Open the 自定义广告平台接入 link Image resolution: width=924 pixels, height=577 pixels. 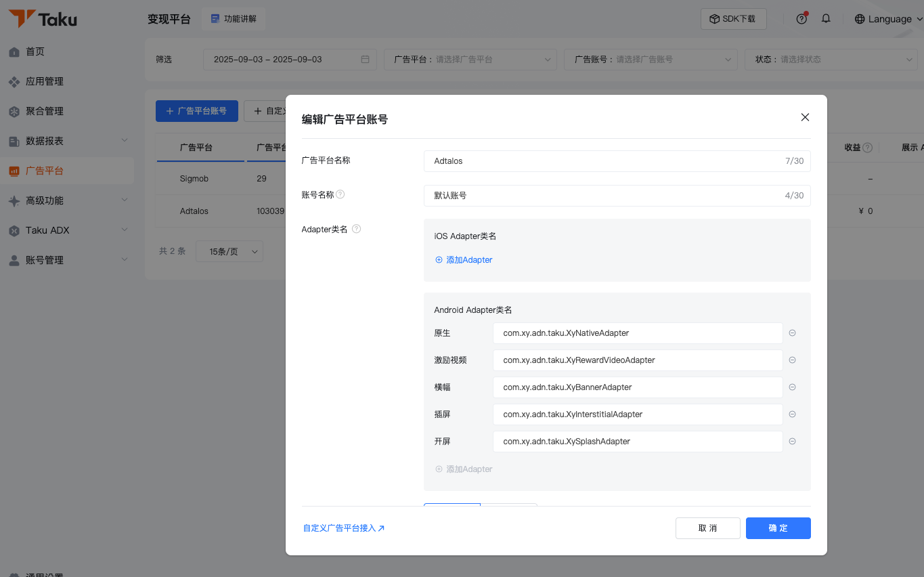[344, 528]
